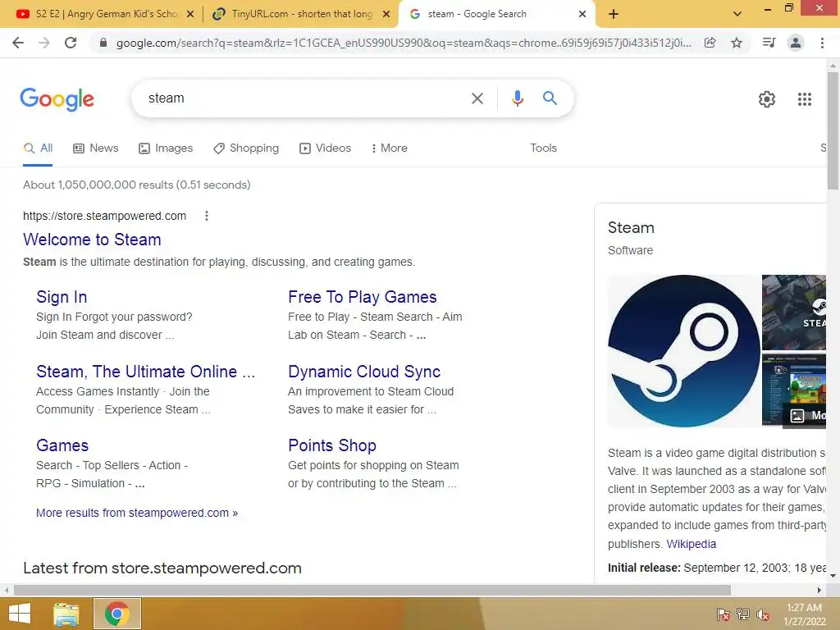This screenshot has height=630, width=840.
Task: Select the All results tab
Action: (38, 148)
